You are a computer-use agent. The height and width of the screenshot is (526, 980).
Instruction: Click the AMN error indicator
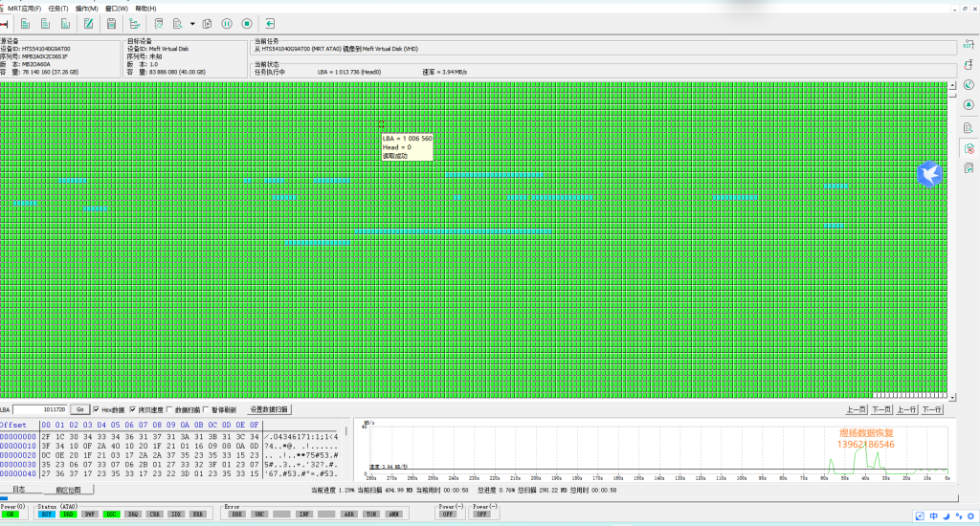click(x=393, y=515)
